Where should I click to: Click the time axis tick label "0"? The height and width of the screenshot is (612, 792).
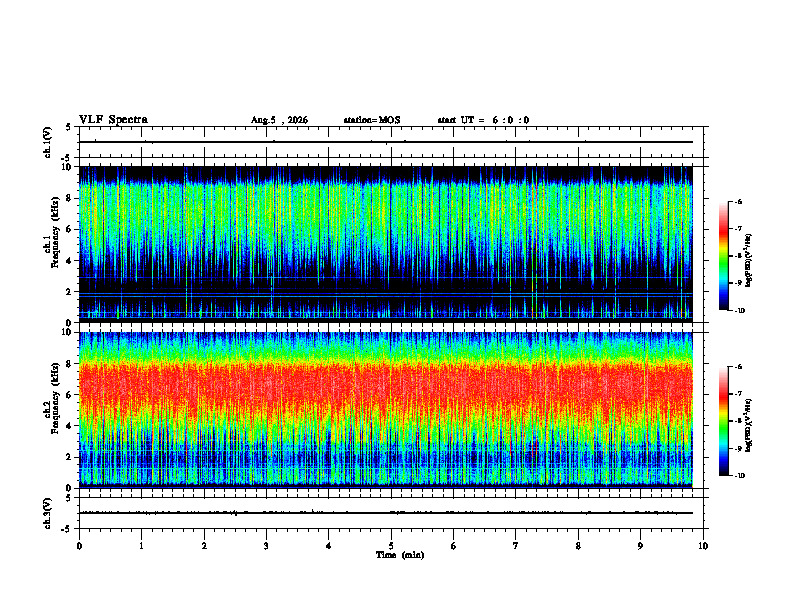click(79, 546)
